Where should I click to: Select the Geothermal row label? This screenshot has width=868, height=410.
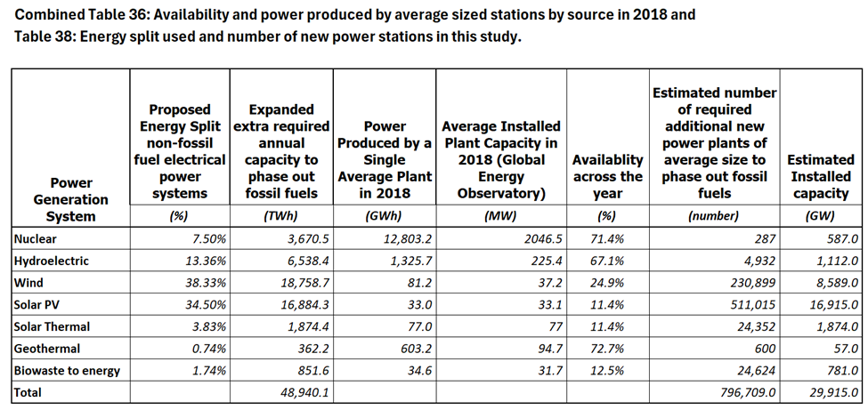tap(48, 348)
